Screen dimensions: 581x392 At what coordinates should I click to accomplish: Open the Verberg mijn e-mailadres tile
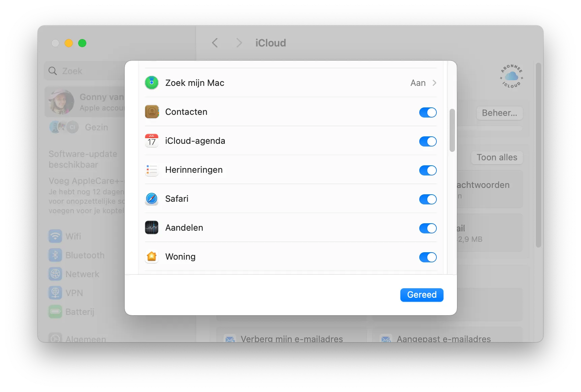pyautogui.click(x=292, y=335)
